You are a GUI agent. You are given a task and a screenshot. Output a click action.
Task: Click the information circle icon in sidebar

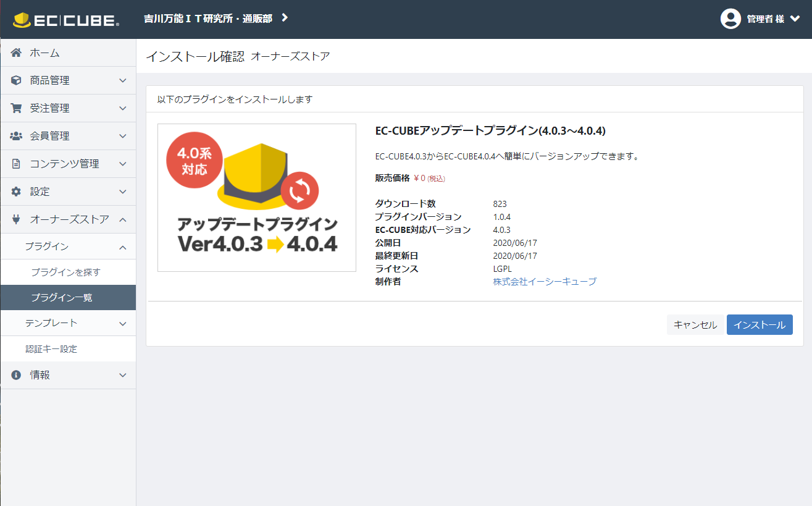(17, 375)
